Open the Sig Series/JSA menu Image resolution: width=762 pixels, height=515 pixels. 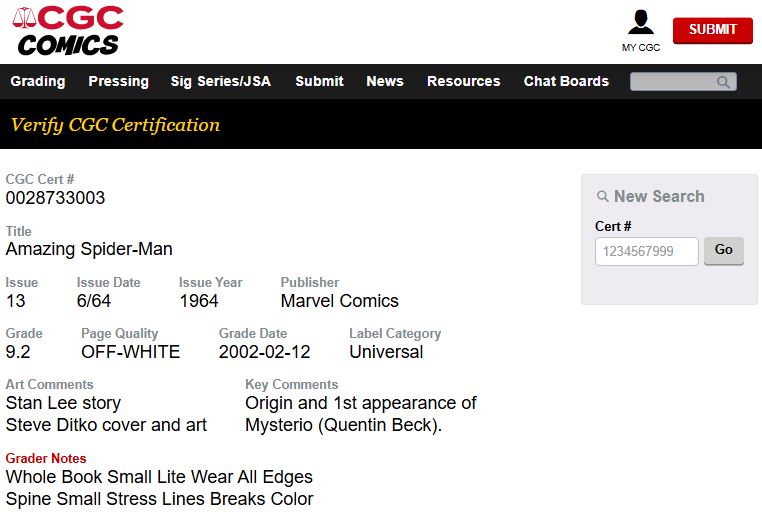tap(221, 81)
